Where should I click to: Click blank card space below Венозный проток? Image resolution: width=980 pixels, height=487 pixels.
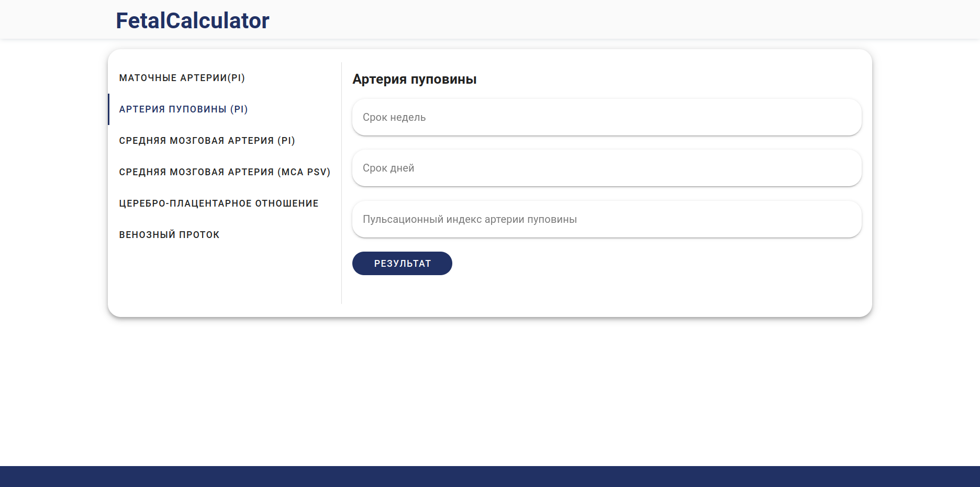225,277
